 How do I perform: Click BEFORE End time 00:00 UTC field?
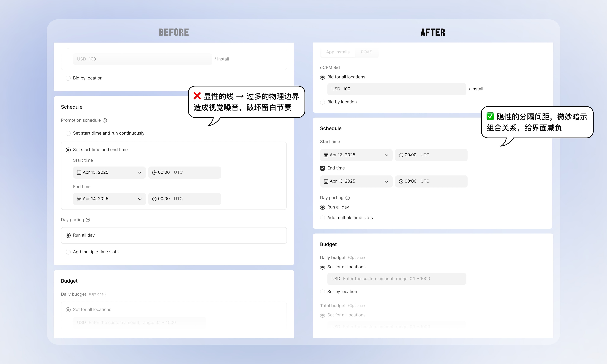(x=185, y=199)
